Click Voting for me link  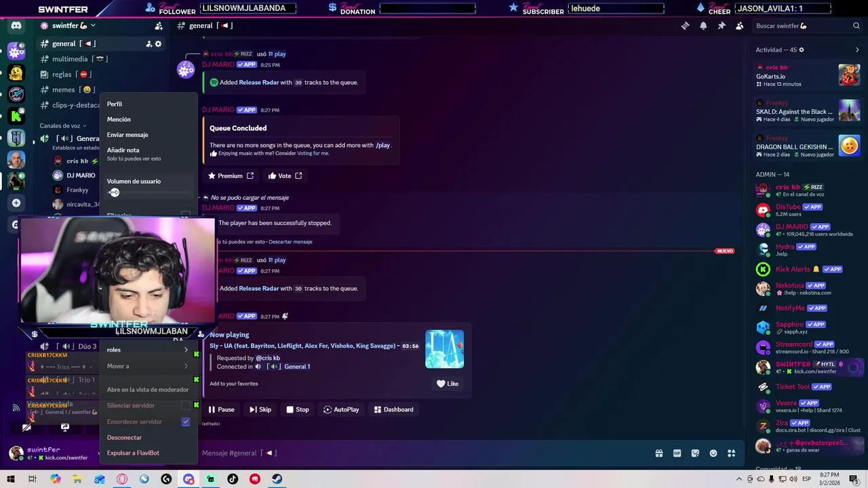(x=313, y=153)
